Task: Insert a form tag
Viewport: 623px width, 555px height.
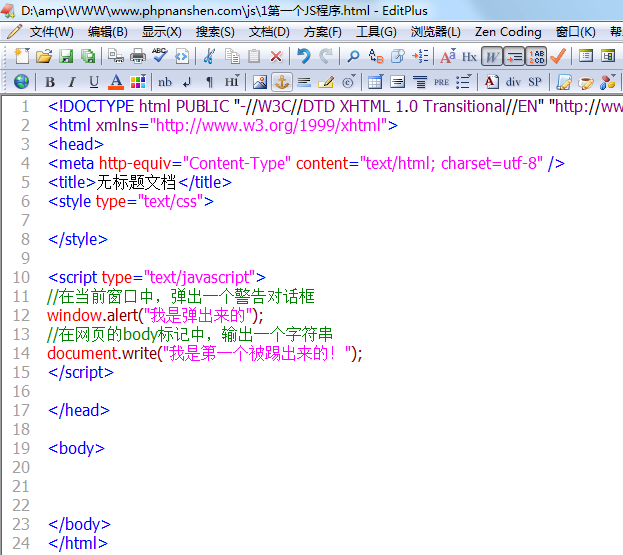Action: 398,82
